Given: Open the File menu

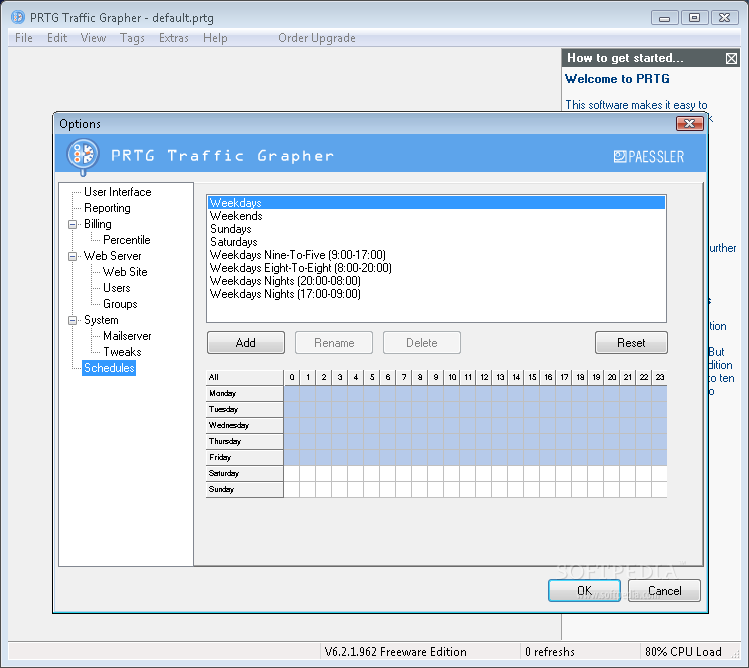Looking at the screenshot, I should click(24, 38).
